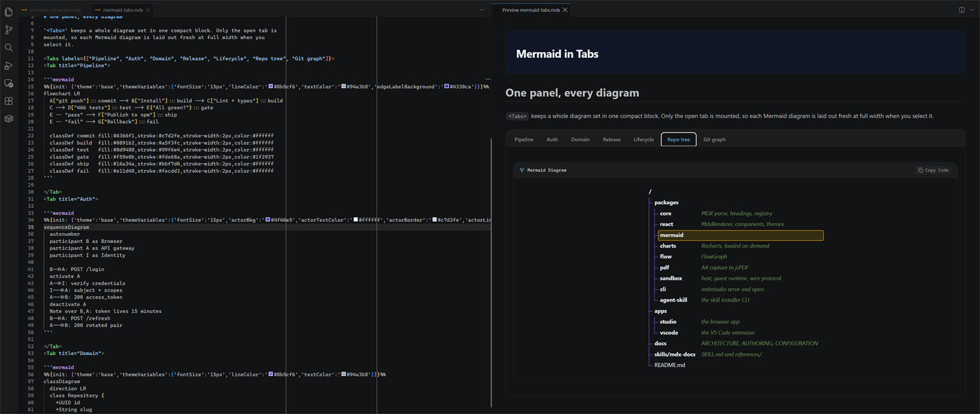This screenshot has width=980, height=414.
Task: Open the Explorer view in the activity bar
Action: 9,12
